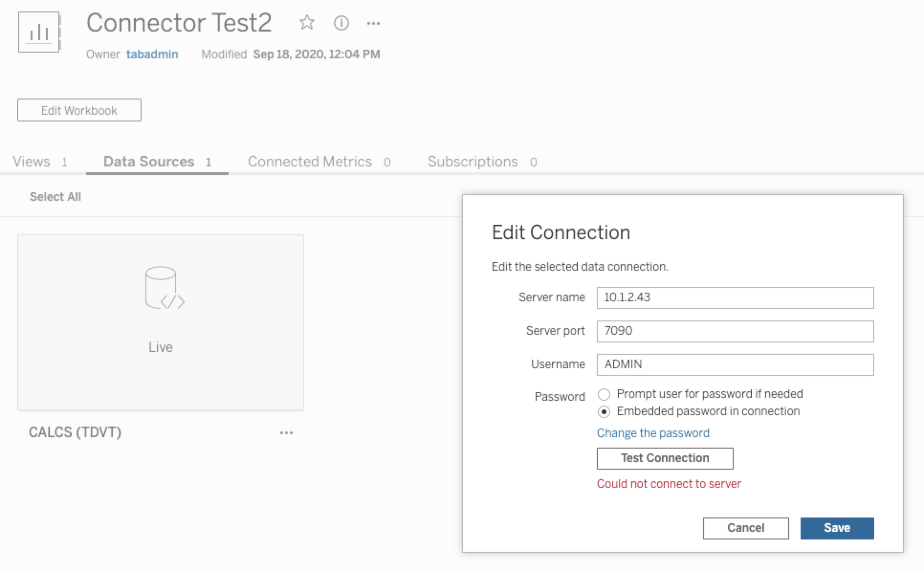Open the Change the password link

[653, 433]
